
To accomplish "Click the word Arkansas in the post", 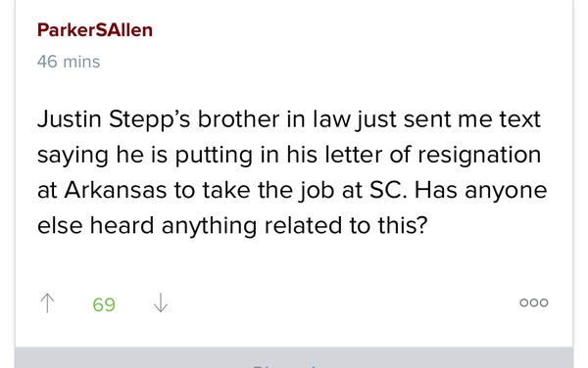I will point(115,190).
